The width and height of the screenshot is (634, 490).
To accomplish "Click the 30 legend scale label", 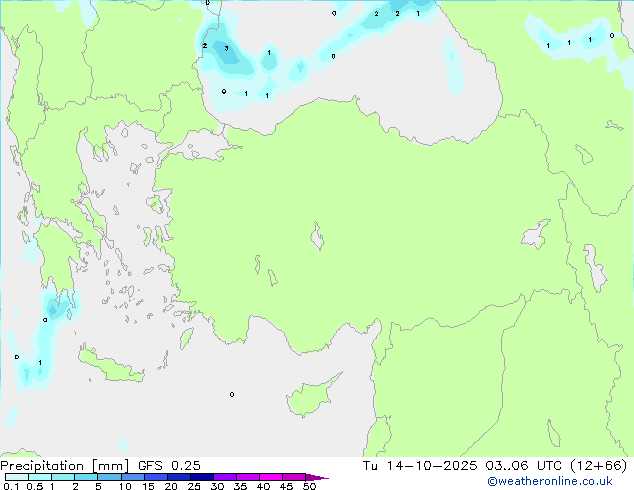I will pyautogui.click(x=217, y=486).
